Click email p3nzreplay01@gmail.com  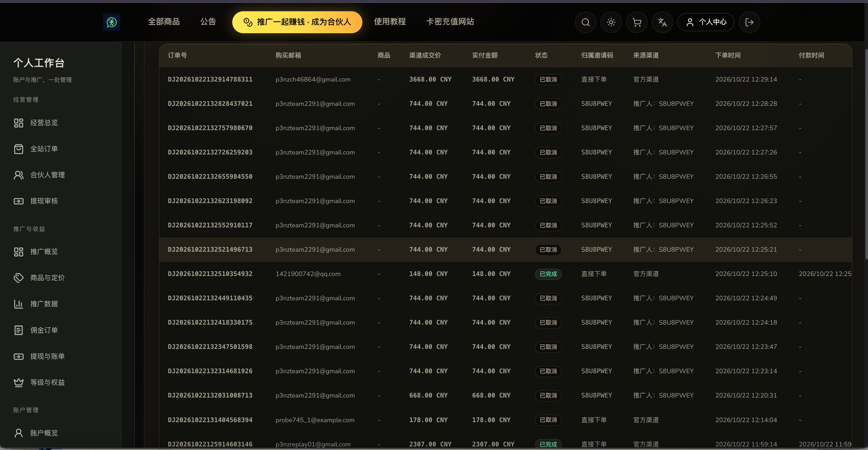(313, 444)
